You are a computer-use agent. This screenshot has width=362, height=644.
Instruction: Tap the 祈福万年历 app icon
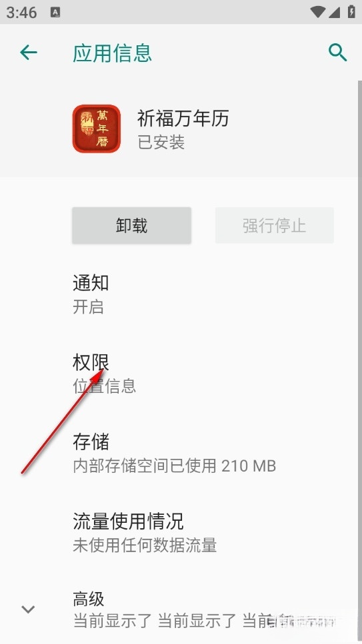pos(97,129)
